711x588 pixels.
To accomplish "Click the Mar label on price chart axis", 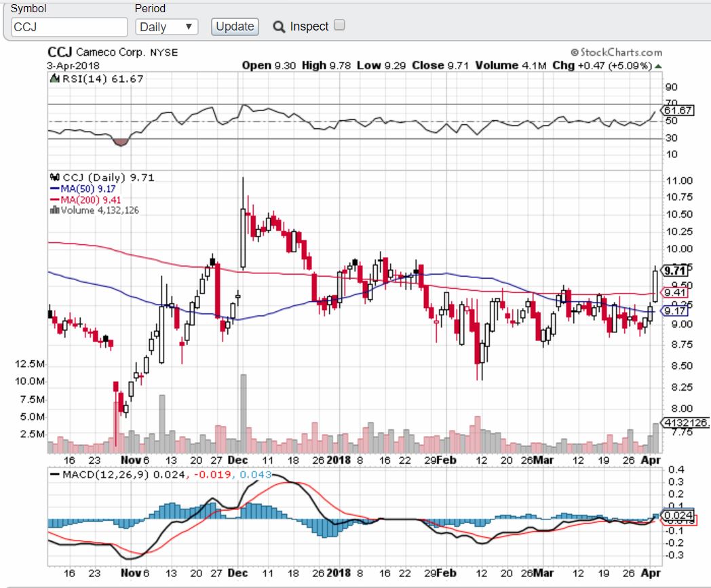I will pos(543,460).
